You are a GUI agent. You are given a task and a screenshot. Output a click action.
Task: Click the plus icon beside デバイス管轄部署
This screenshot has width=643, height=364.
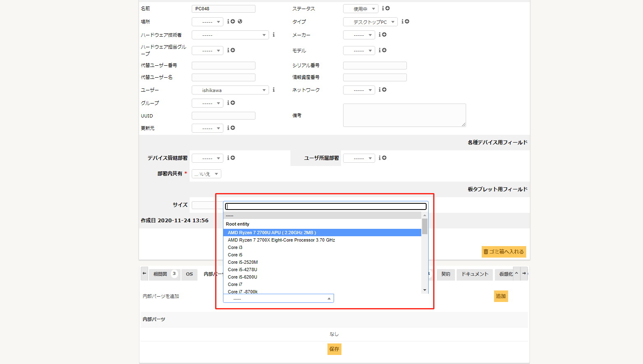(x=233, y=158)
